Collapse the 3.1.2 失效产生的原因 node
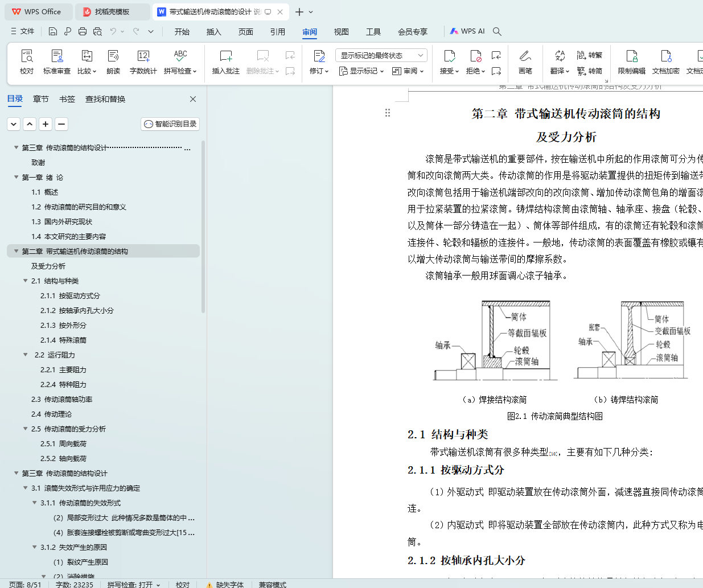The image size is (703, 588). (34, 547)
